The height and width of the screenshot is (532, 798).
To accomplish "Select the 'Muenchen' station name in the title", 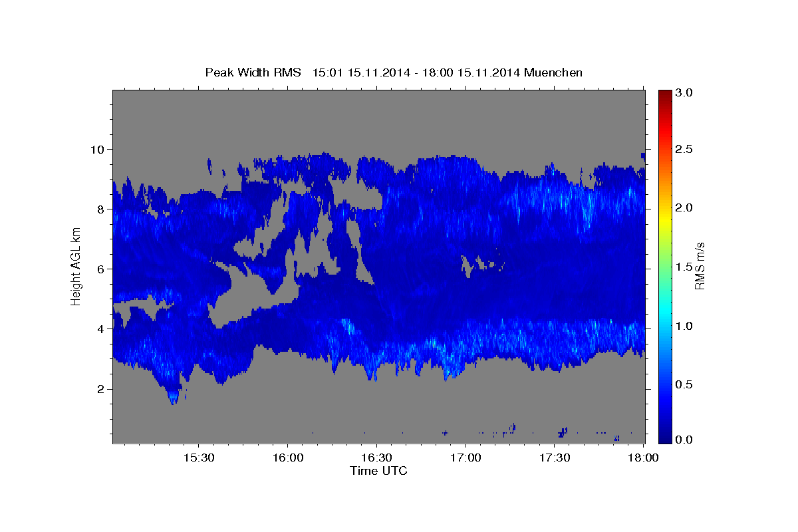I will point(553,72).
